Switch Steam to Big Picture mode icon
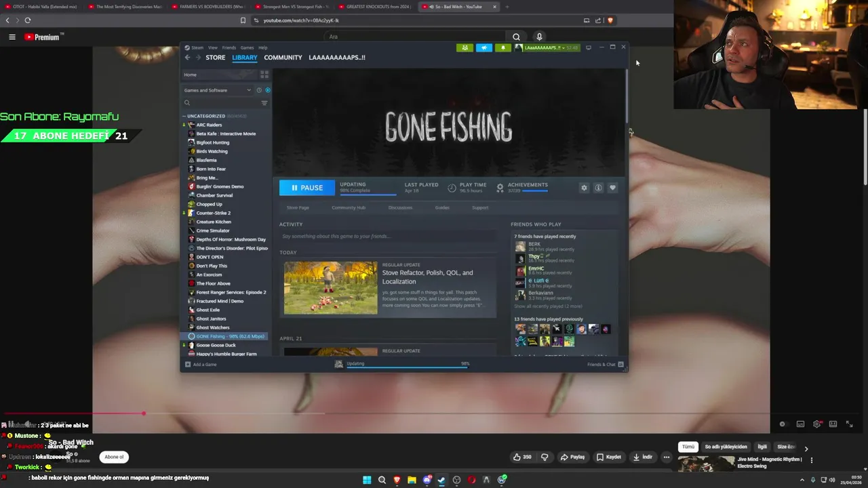 tap(589, 47)
